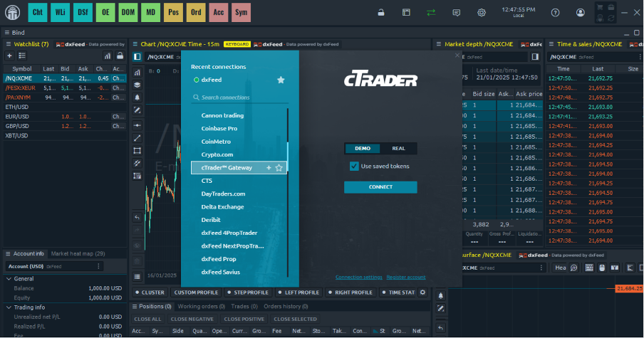
Task: Collapse the General section in Account info
Action: [x=9, y=279]
